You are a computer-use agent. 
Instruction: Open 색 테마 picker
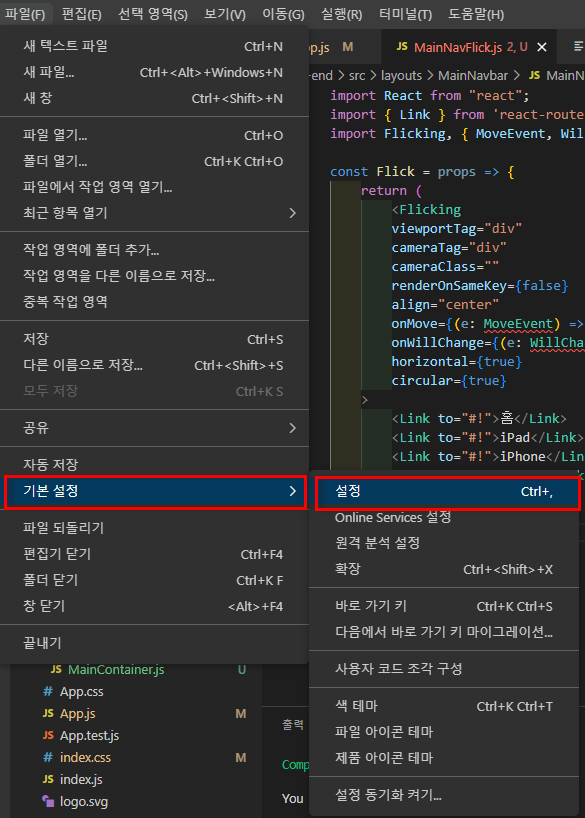(444, 706)
